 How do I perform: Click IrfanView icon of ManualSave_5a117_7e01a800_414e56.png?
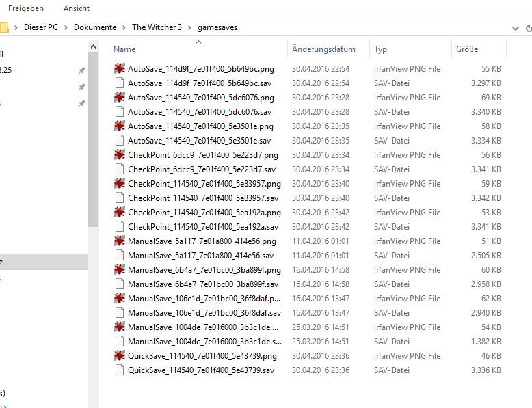[119, 241]
